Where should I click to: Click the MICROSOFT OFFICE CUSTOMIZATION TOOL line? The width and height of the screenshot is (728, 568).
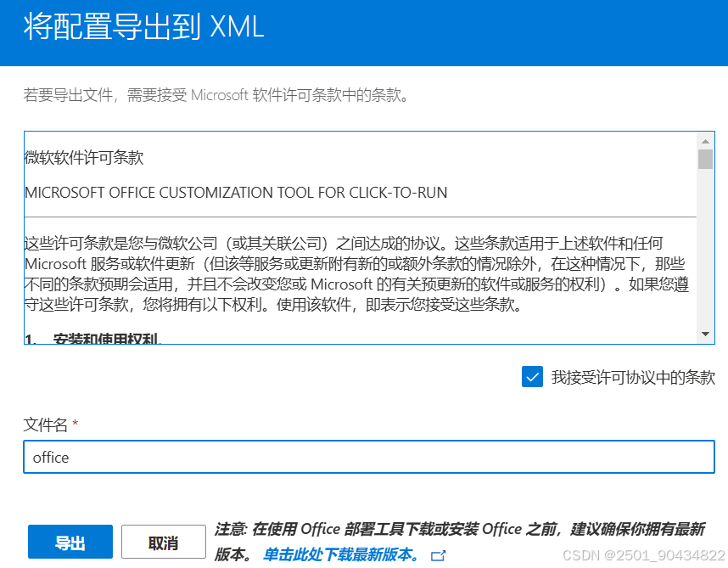tap(236, 192)
